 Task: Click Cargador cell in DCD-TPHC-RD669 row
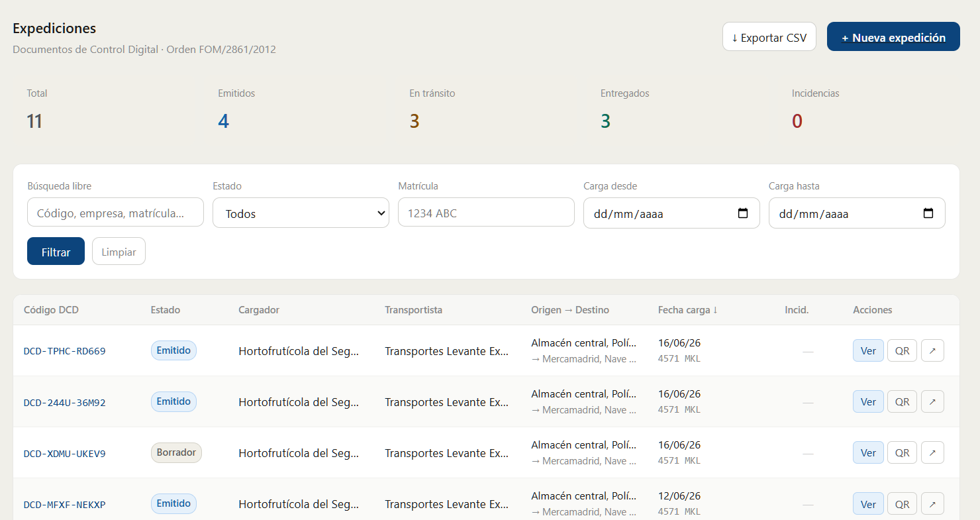point(299,351)
